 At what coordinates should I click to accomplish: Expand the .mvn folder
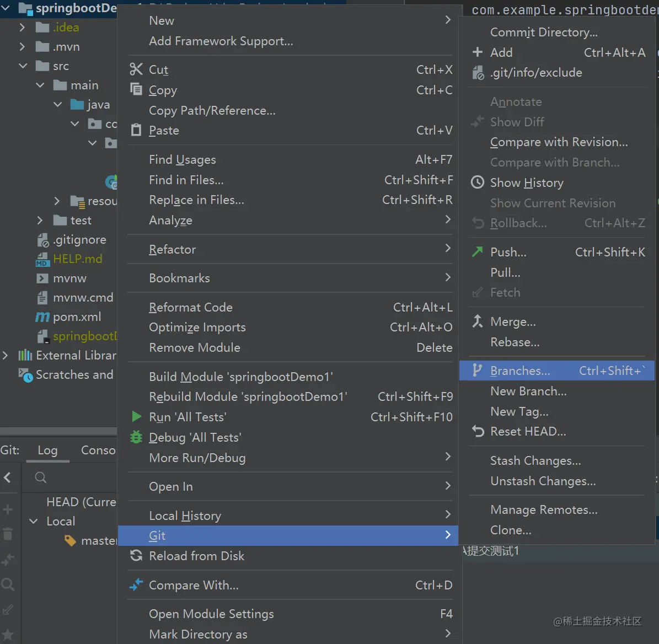tap(22, 47)
